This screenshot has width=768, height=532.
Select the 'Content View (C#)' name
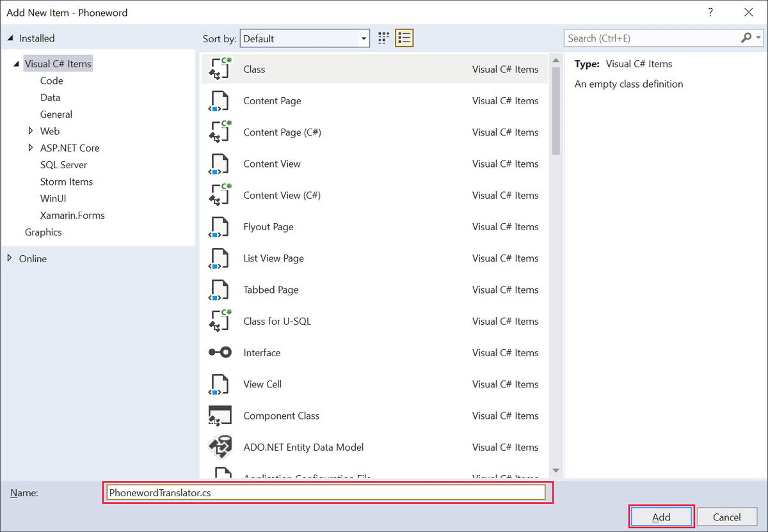(282, 195)
